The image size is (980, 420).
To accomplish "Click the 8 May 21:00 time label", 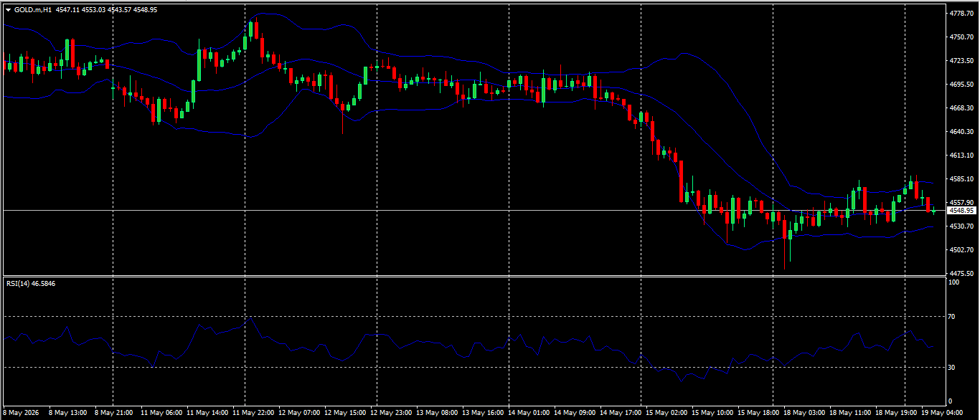I will (112, 413).
